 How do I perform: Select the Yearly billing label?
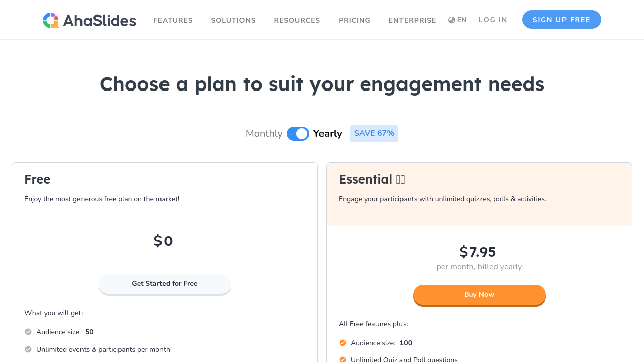pyautogui.click(x=328, y=134)
